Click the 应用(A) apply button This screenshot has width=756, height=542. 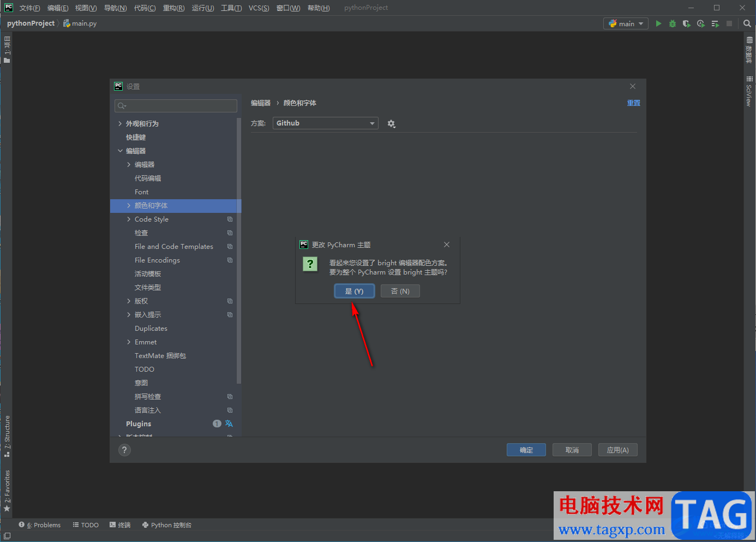[x=618, y=450]
